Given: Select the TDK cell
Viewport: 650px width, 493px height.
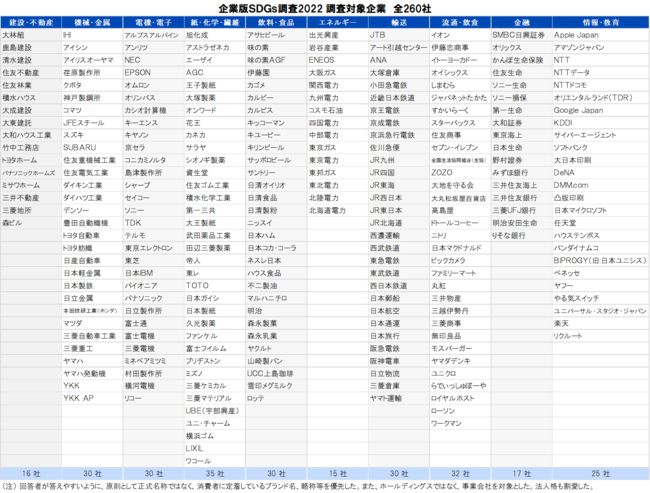Looking at the screenshot, I should point(153,223).
